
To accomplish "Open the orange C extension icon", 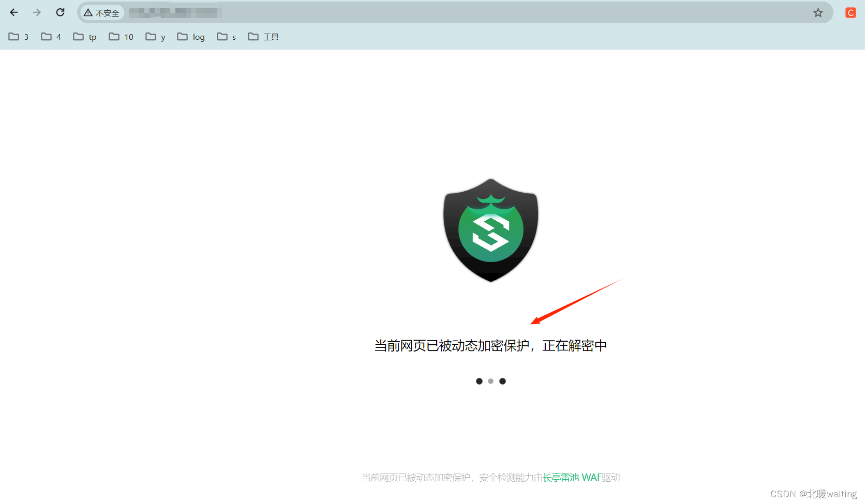I will pyautogui.click(x=851, y=13).
